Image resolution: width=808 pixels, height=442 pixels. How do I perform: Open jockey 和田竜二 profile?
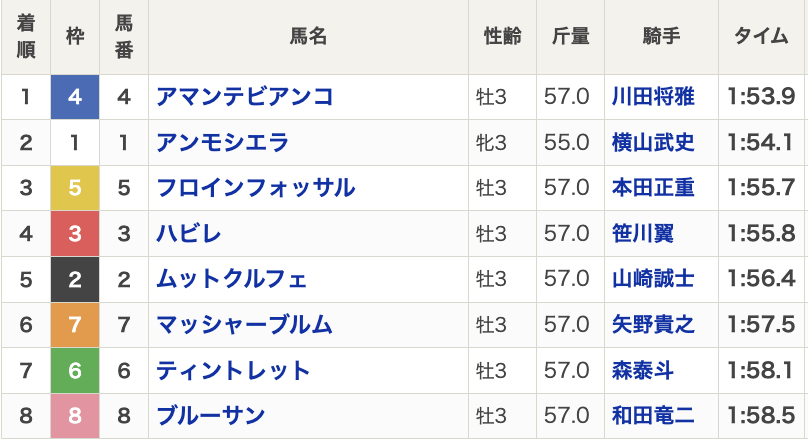653,416
